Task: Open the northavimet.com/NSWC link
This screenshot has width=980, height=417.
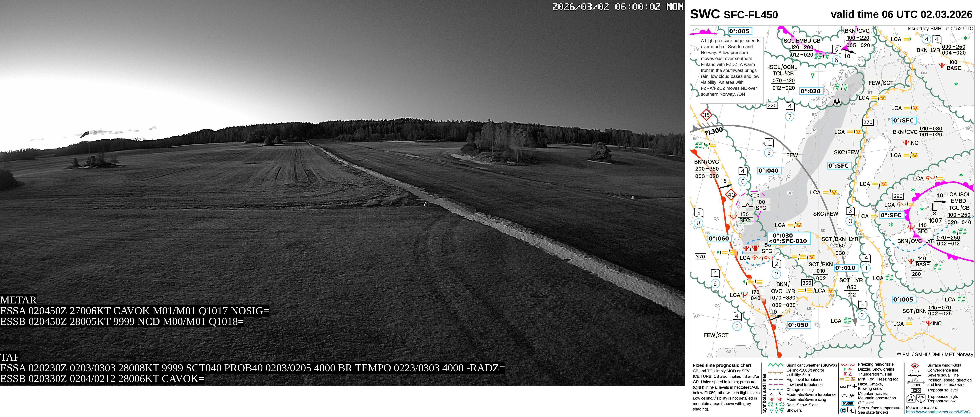Action: (x=938, y=412)
